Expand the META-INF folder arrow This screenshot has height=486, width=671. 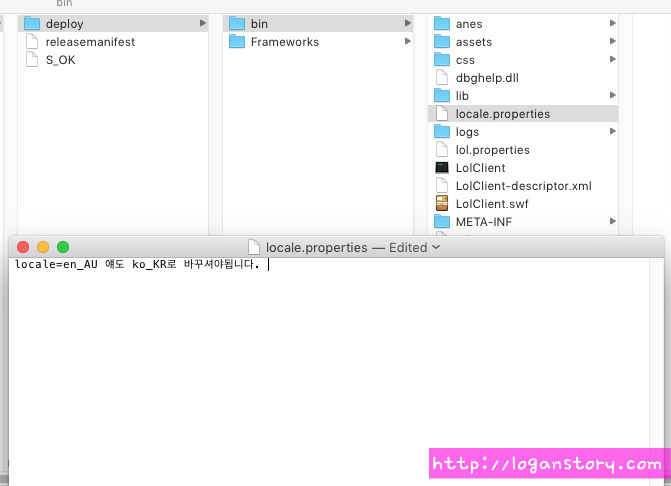613,221
